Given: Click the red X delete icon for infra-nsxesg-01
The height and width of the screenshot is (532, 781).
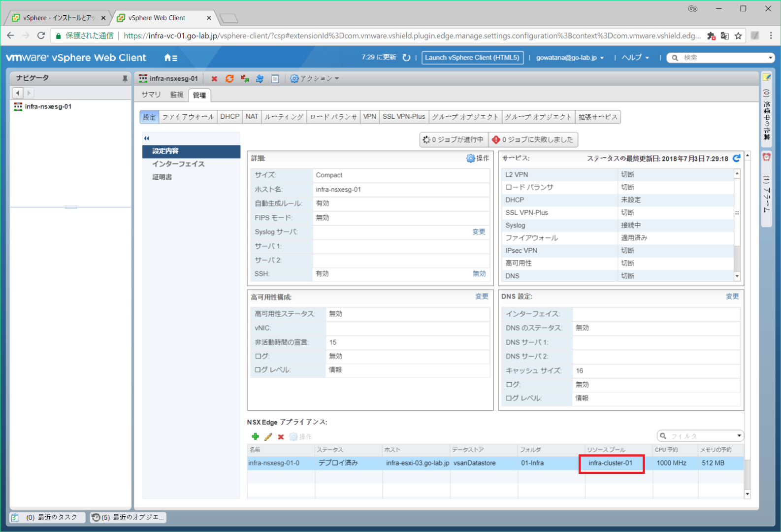Looking at the screenshot, I should click(214, 79).
